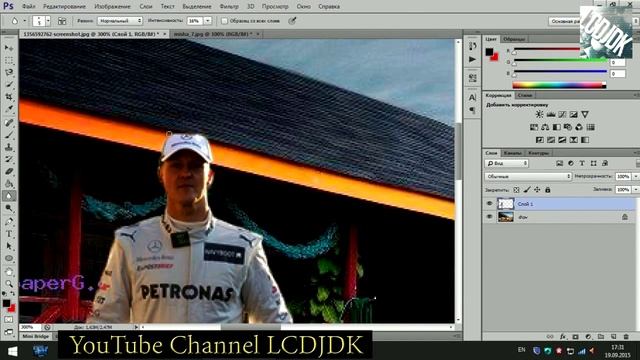Click foreground color swatch in Color panel

(489, 52)
